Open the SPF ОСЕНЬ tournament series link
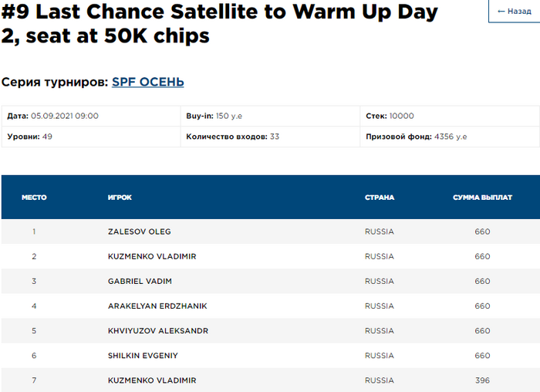 (147, 82)
